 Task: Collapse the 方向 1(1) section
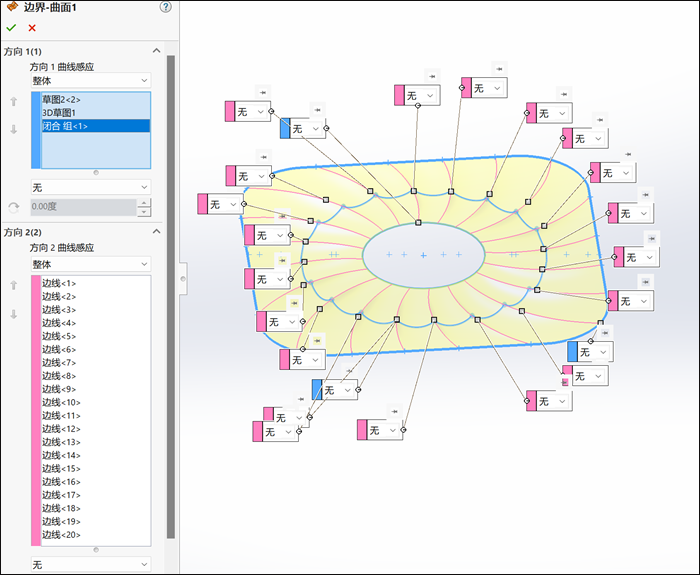coord(156,51)
